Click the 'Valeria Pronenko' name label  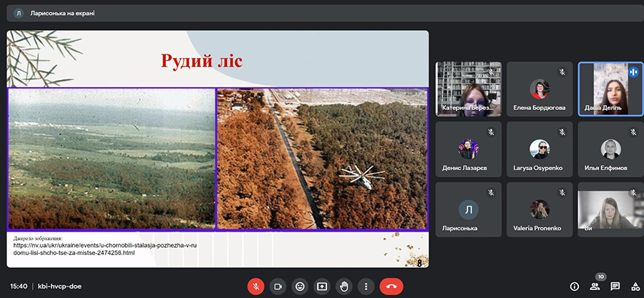point(537,228)
